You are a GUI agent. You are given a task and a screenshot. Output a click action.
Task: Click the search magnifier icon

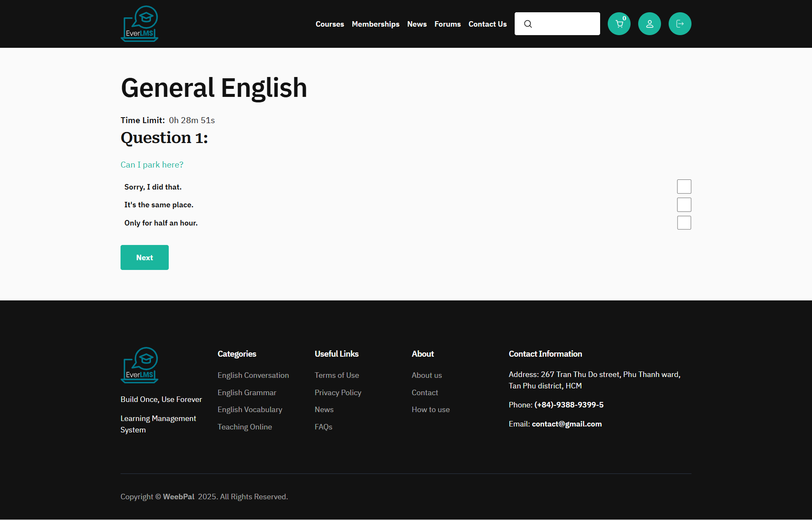528,24
